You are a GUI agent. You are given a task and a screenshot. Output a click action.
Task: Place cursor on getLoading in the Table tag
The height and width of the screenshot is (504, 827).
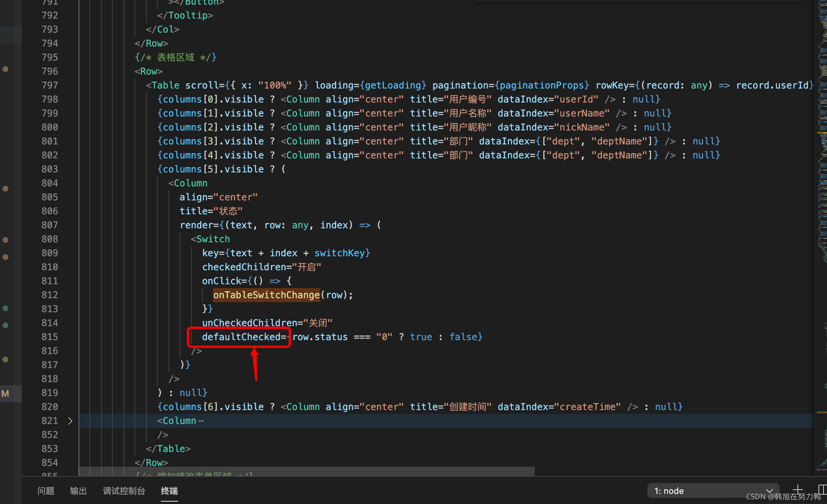pyautogui.click(x=393, y=85)
